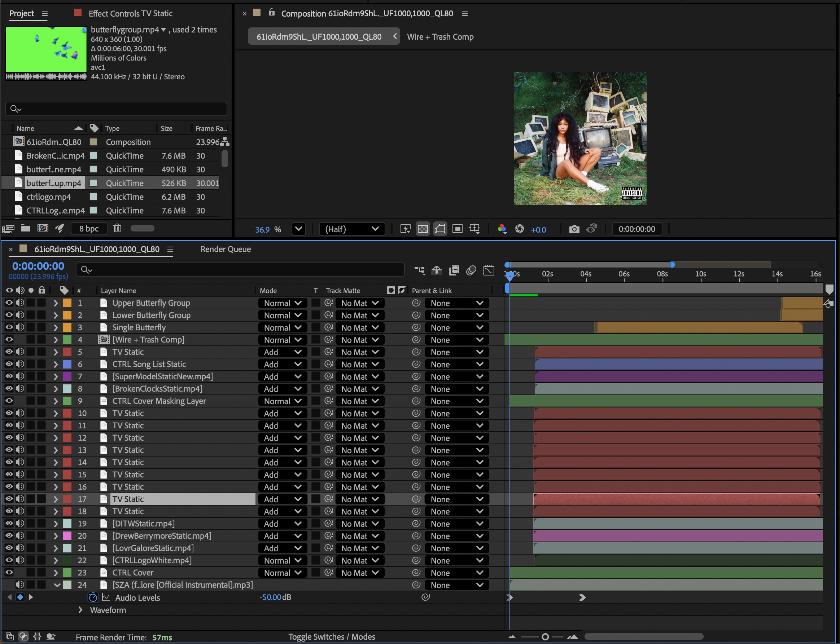This screenshot has height=644, width=840.
Task: Click the butterflygroup.mp4 preview thumbnail
Action: point(46,53)
